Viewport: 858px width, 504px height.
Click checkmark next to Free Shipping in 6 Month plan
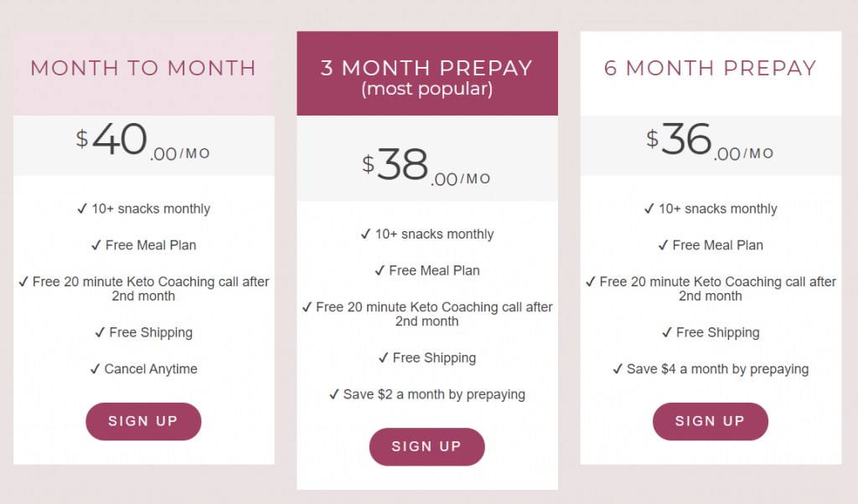pyautogui.click(x=667, y=332)
